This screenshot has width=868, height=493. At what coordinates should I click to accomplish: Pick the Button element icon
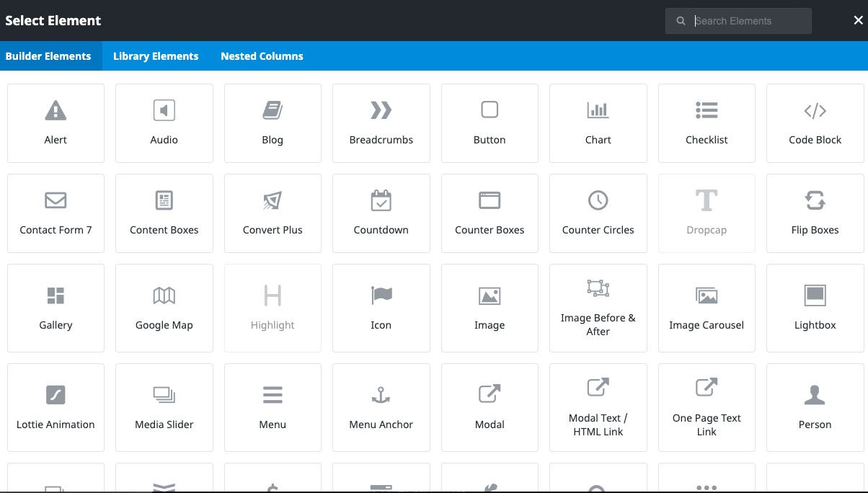click(x=490, y=110)
